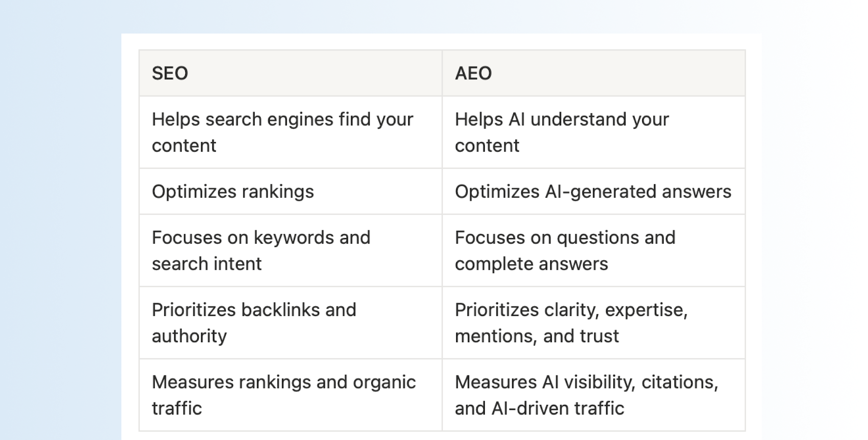Select 'Measures AI visibility, citations' cell
This screenshot has height=440, width=868.
[x=593, y=395]
